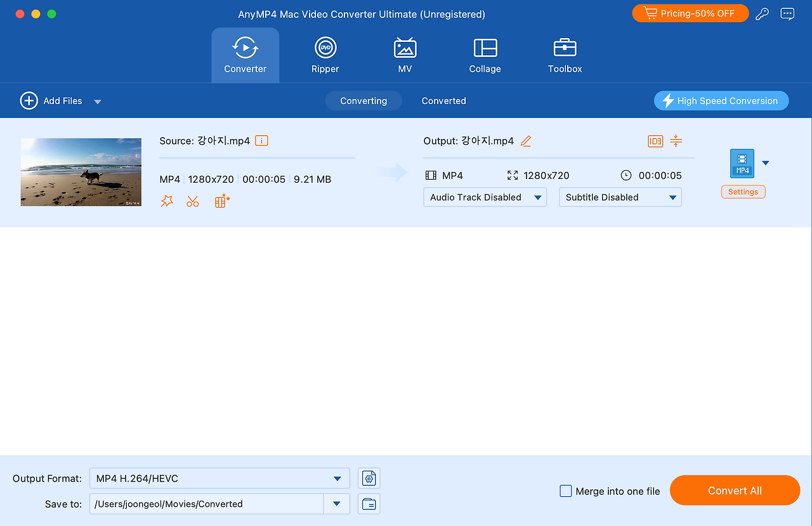View source media info icon

pos(261,141)
